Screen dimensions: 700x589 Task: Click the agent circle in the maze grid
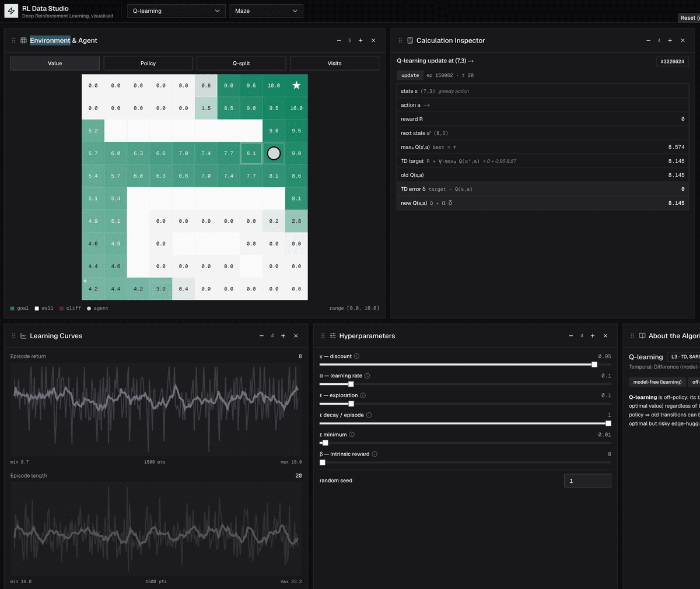(274, 153)
